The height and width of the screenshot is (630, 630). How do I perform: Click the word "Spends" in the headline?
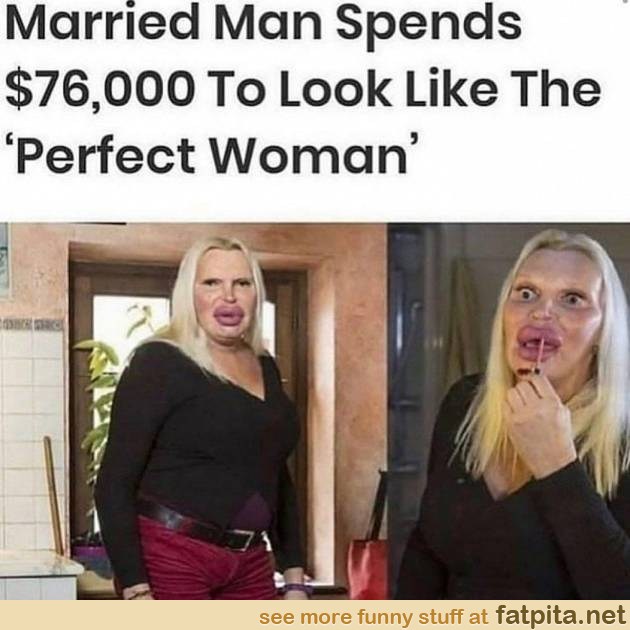[x=429, y=25]
